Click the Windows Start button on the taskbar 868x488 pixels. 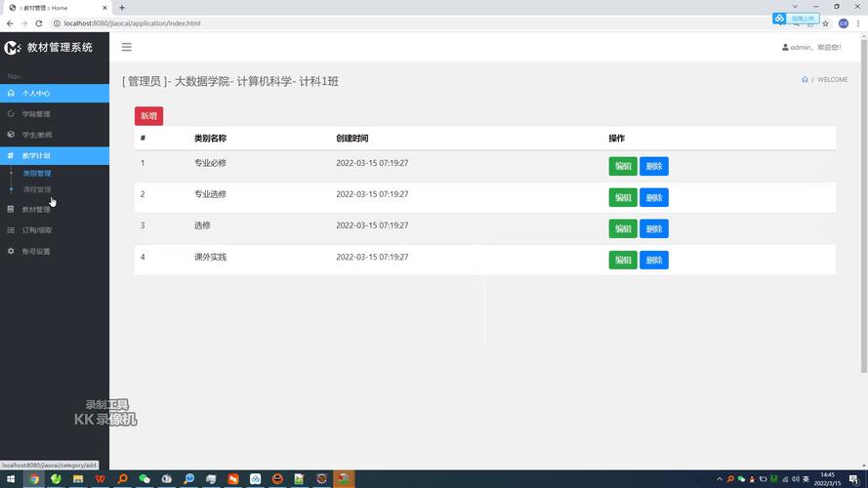pyautogui.click(x=10, y=479)
